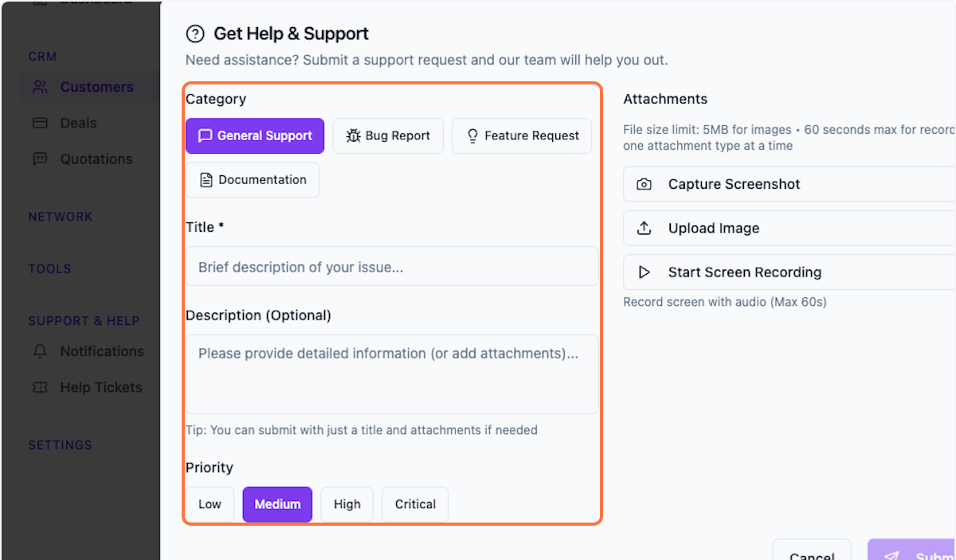Open the Quotations section

(96, 159)
